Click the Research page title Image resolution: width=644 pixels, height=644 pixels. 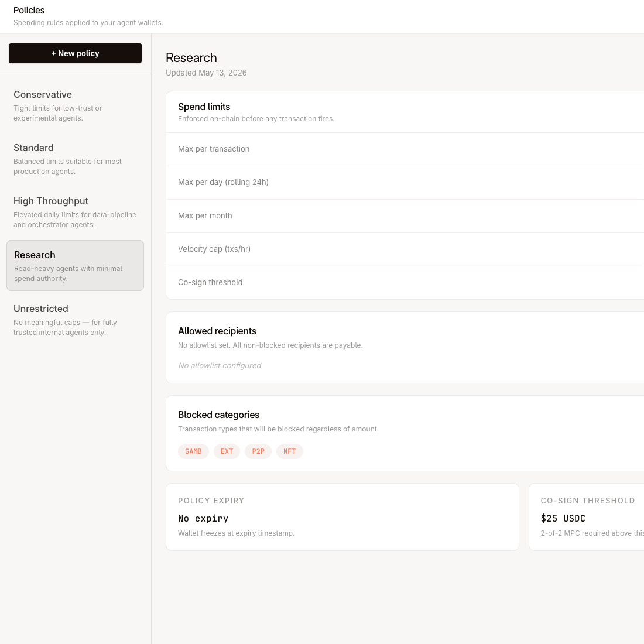(191, 58)
